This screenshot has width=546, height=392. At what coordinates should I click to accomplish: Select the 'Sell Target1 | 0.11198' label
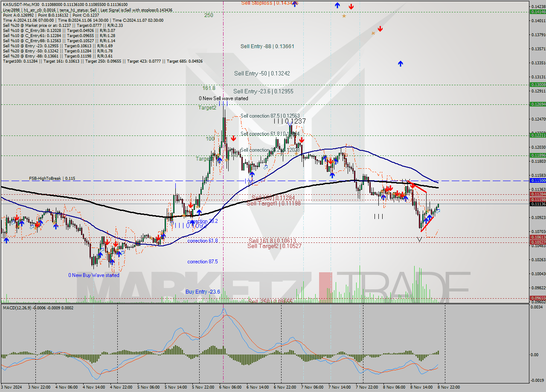[273, 203]
